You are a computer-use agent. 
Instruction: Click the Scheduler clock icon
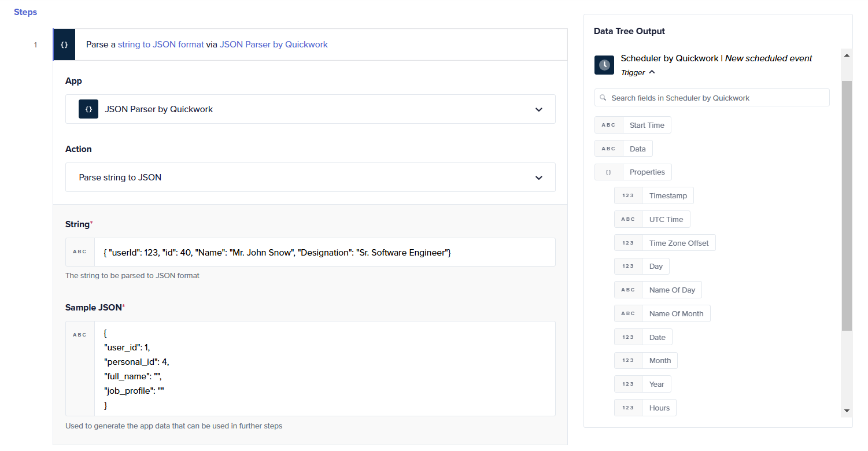coord(604,65)
